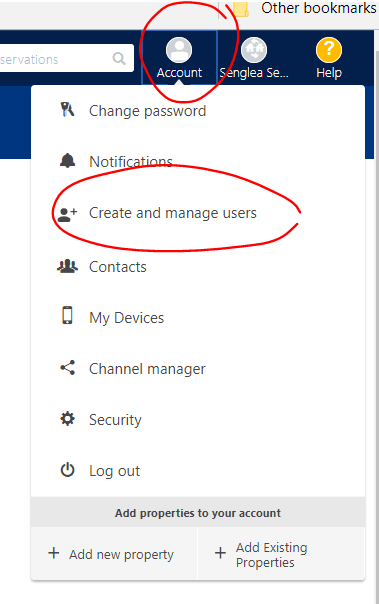Click the Account label in the header
Viewport: 379px width, 604px height.
(x=179, y=72)
